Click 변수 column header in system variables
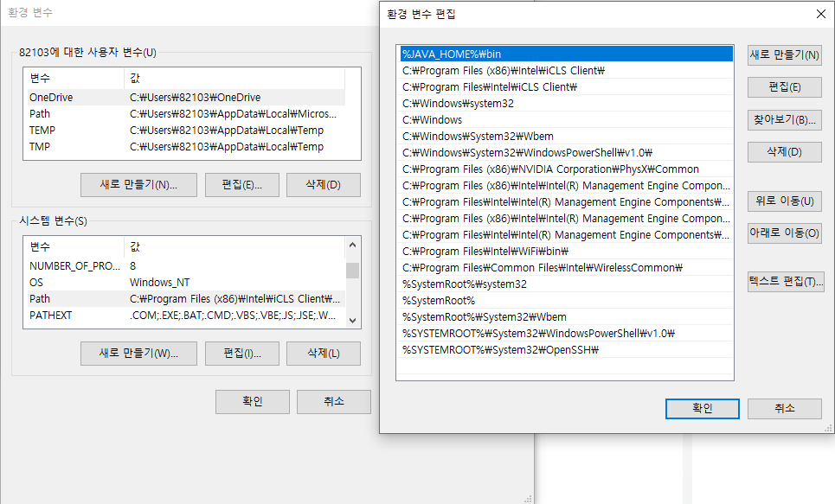Screen dimensions: 835x504 click(x=74, y=247)
